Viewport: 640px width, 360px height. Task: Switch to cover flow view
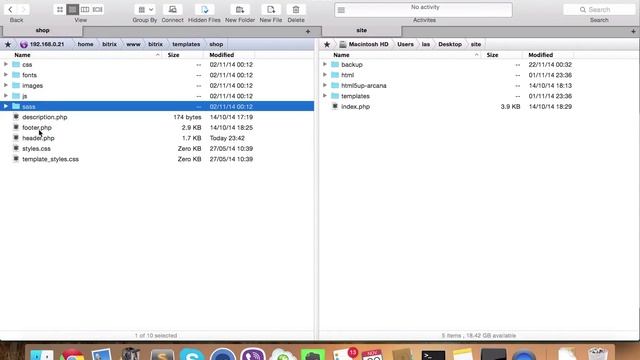click(98, 9)
